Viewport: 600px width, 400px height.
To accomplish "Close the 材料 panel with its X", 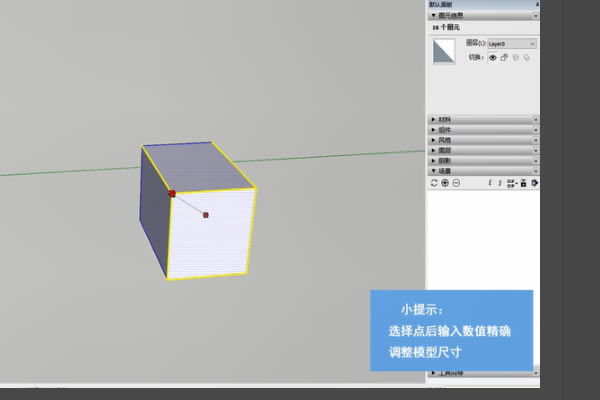I will coord(536,119).
